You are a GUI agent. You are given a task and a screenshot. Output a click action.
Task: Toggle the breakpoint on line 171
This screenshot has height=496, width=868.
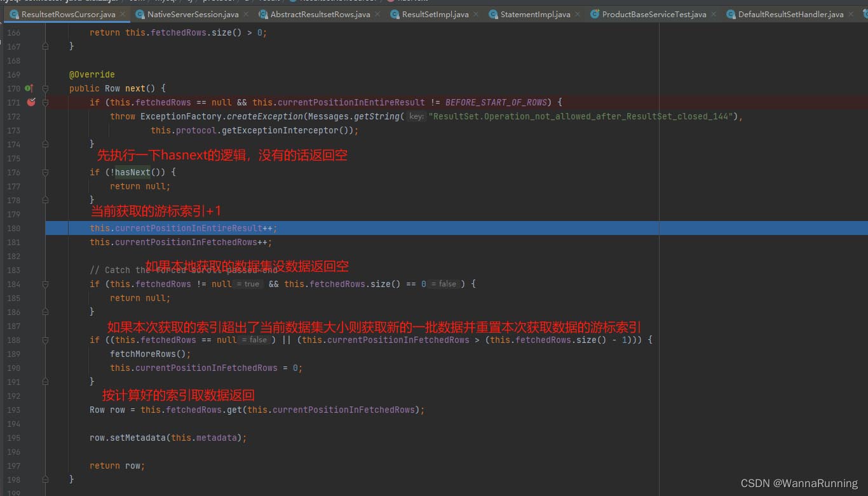click(31, 102)
